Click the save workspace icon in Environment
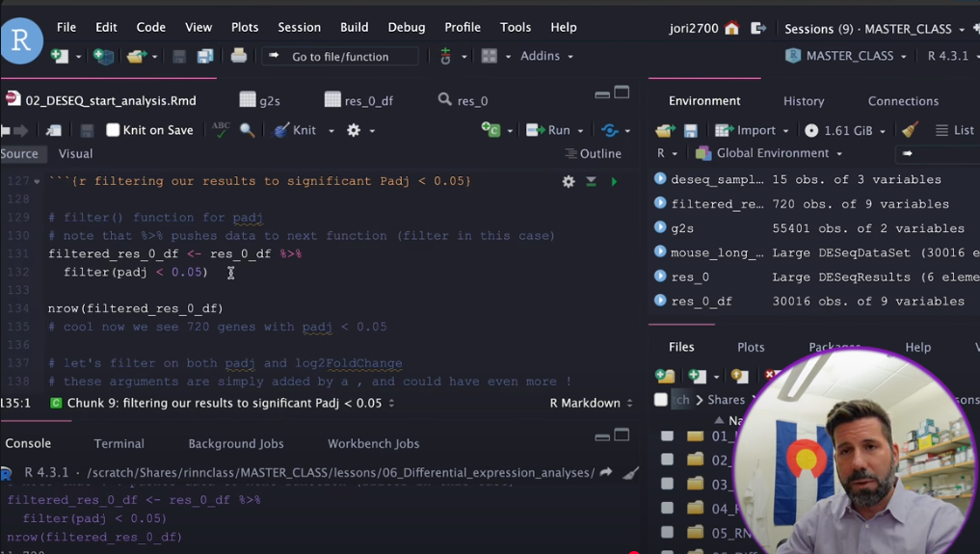980x554 pixels. 691,130
